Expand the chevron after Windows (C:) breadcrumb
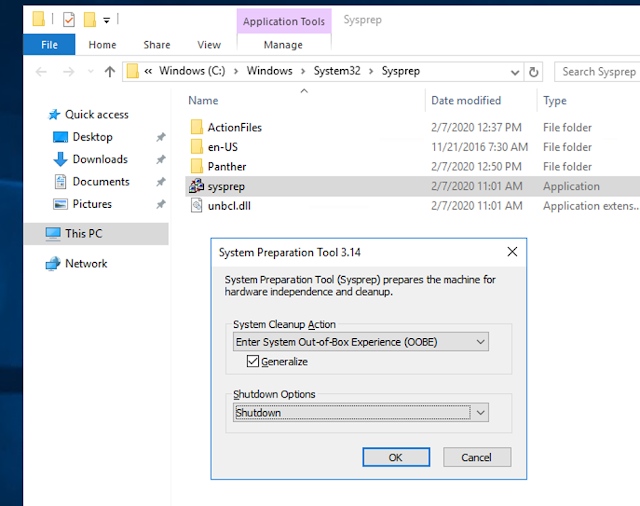The image size is (640, 506). click(x=236, y=71)
